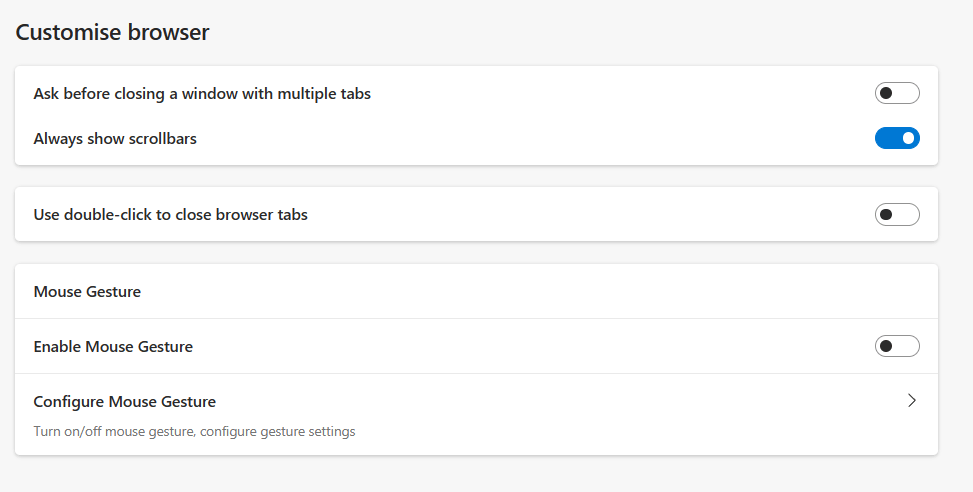Expand chevron arrow beside Configure Mouse Gesture
Image resolution: width=973 pixels, height=492 pixels.
point(912,401)
